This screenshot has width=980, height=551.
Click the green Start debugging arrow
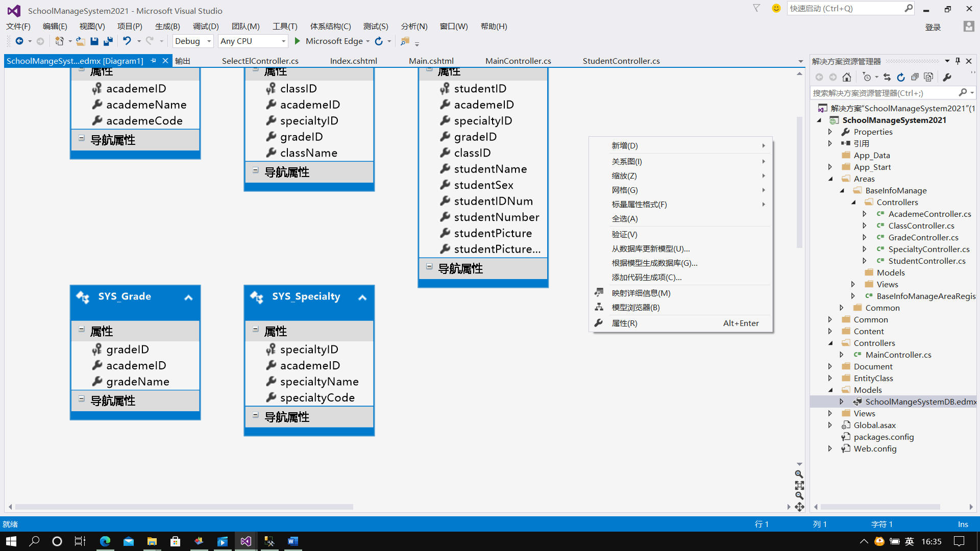point(298,41)
